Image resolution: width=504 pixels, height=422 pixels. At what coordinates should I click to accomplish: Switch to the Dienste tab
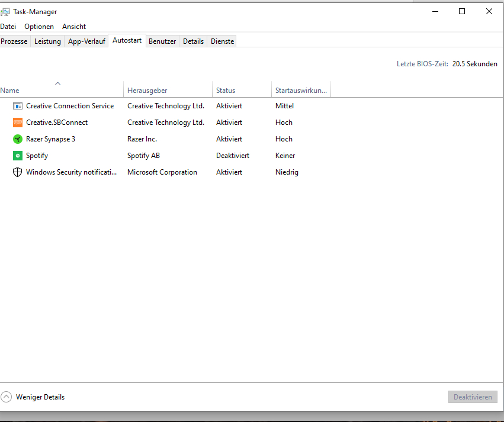(x=222, y=41)
